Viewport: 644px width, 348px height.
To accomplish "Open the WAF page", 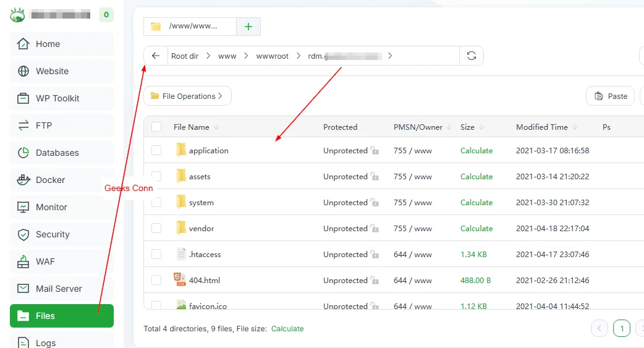I will click(62, 261).
